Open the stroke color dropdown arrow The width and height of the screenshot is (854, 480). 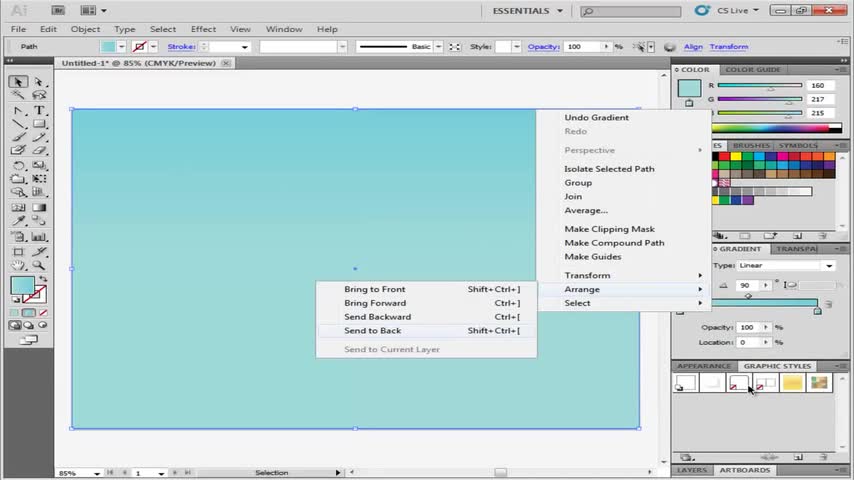[x=154, y=47]
